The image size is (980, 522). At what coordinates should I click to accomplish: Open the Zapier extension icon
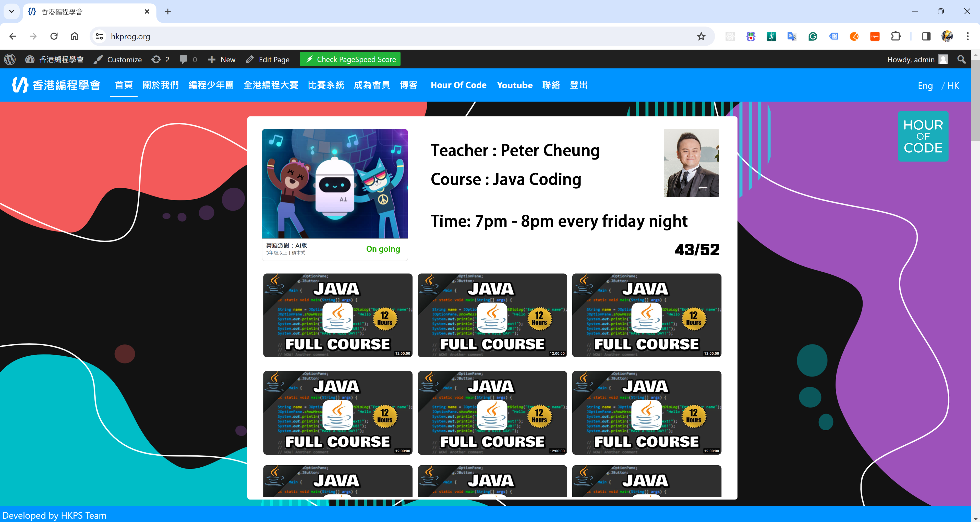coord(875,36)
